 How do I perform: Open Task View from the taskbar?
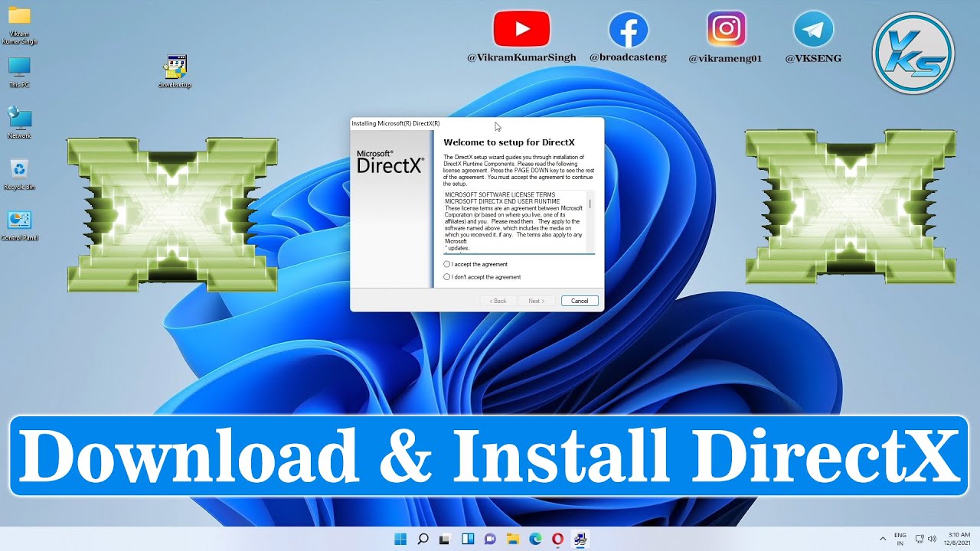pyautogui.click(x=445, y=539)
